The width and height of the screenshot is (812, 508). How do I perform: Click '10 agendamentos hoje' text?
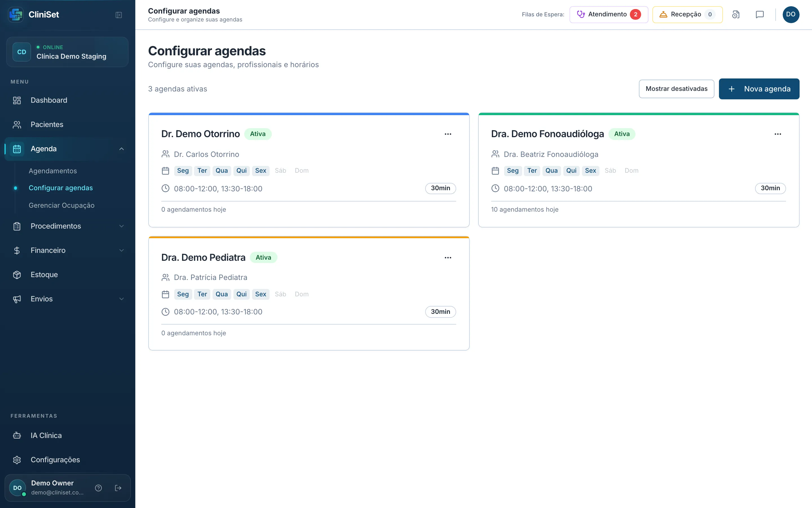click(524, 209)
